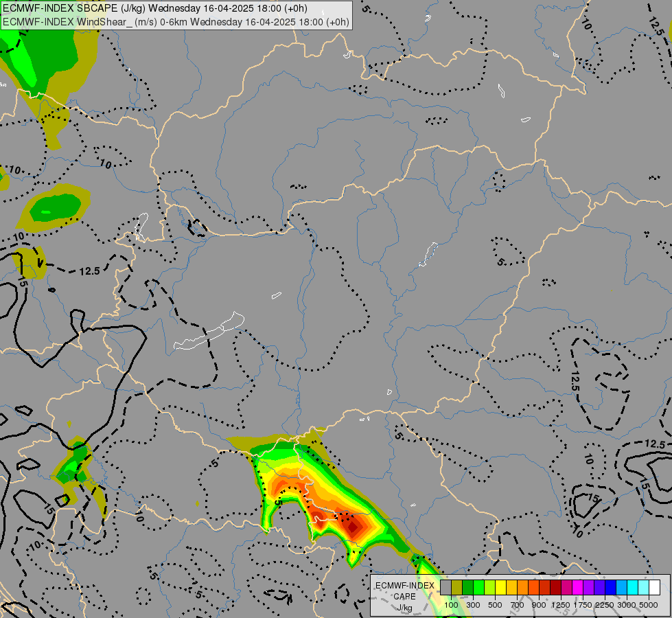Pick the sky blue swatch before 3000
672x618 pixels.
pyautogui.click(x=622, y=588)
